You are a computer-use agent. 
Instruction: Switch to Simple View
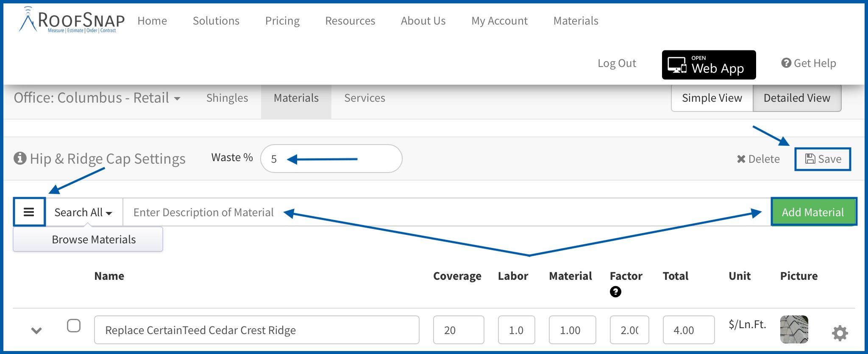tap(712, 98)
